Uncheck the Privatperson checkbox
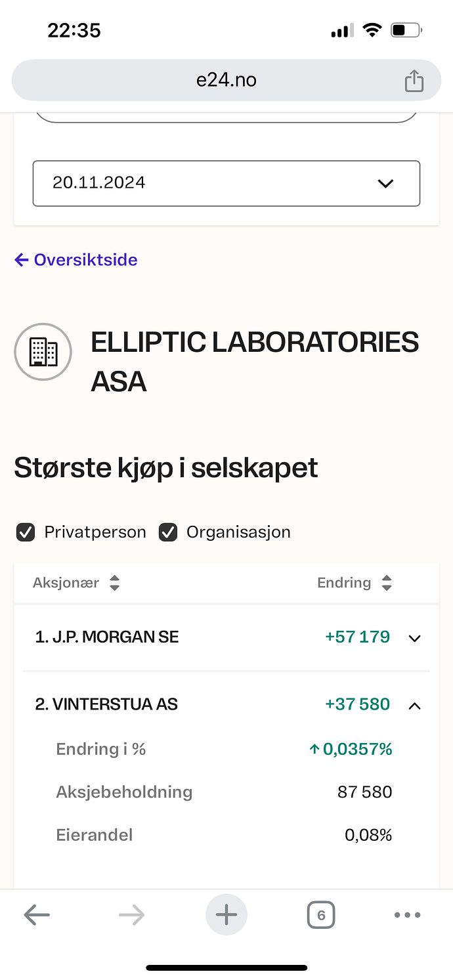Screen dimensions: 453x980 coord(25,532)
